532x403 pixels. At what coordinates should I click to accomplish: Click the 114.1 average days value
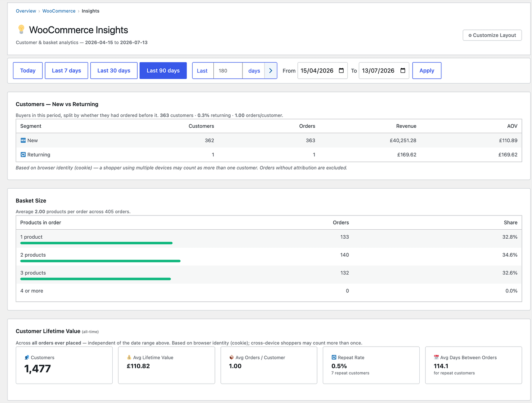[441, 366]
